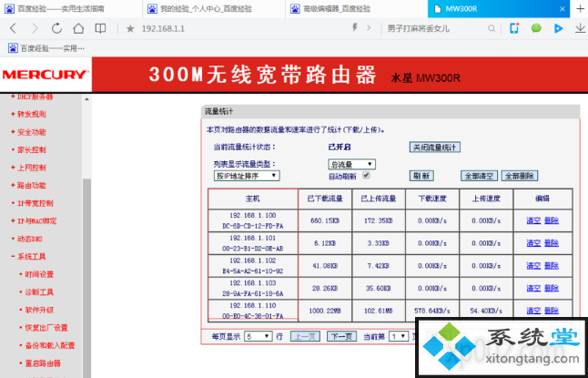588x378 pixels.
Task: Click the 全部清空 button
Action: pos(479,176)
